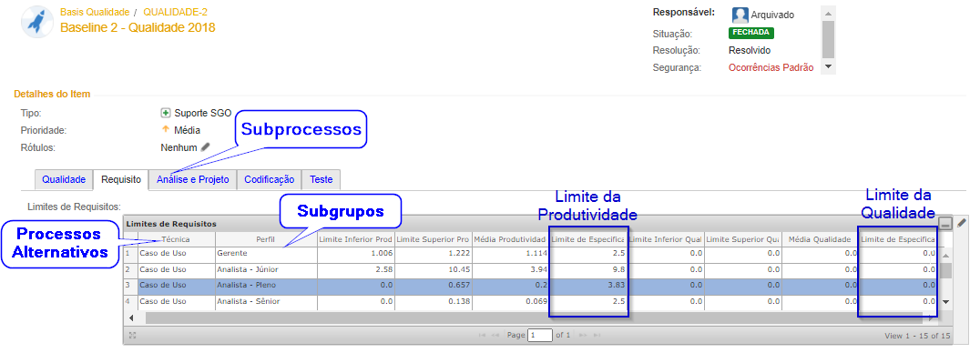The width and height of the screenshot is (980, 353).
Task: Click the rocket project avatar icon
Action: 36,23
